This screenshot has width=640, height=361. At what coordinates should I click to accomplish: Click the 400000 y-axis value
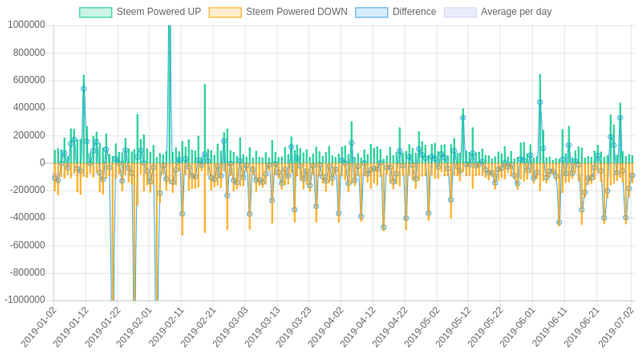tap(29, 108)
